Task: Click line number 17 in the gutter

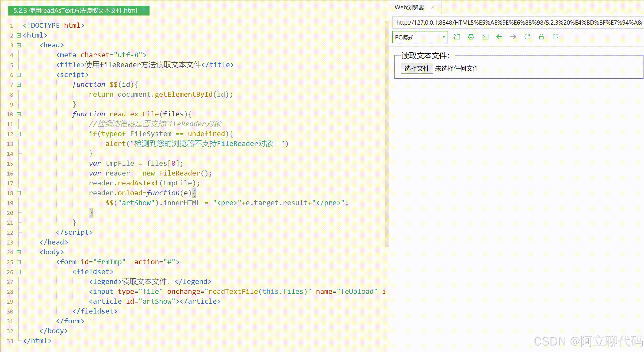Action: tap(10, 184)
